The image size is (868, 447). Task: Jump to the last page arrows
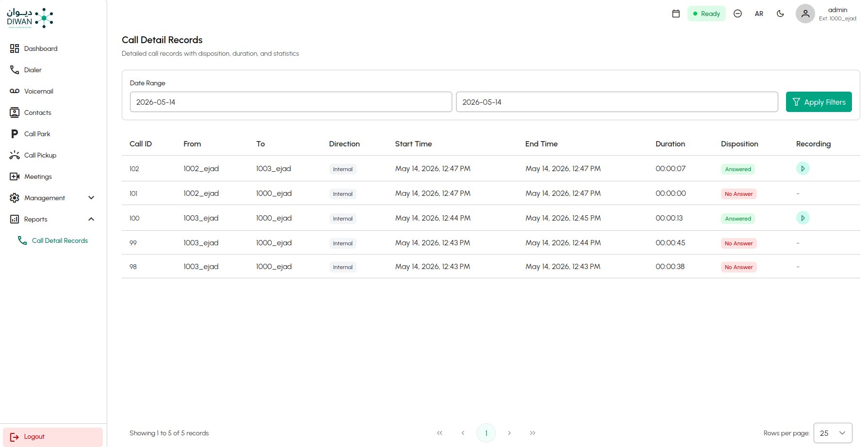[x=533, y=433]
